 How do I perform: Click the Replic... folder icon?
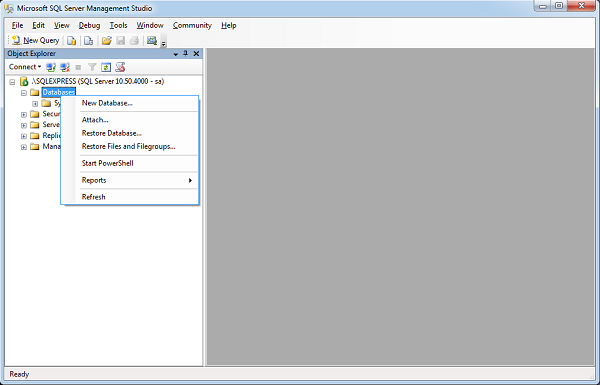coord(35,136)
